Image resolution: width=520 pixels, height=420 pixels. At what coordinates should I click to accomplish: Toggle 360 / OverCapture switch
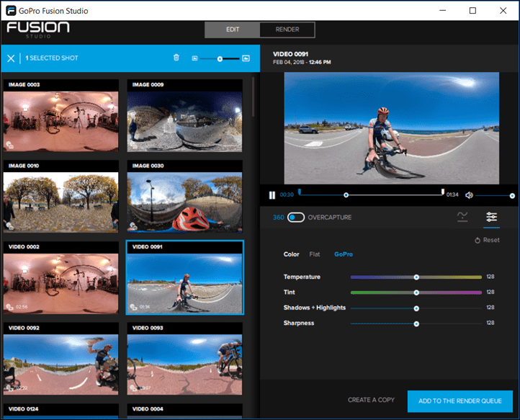point(296,218)
